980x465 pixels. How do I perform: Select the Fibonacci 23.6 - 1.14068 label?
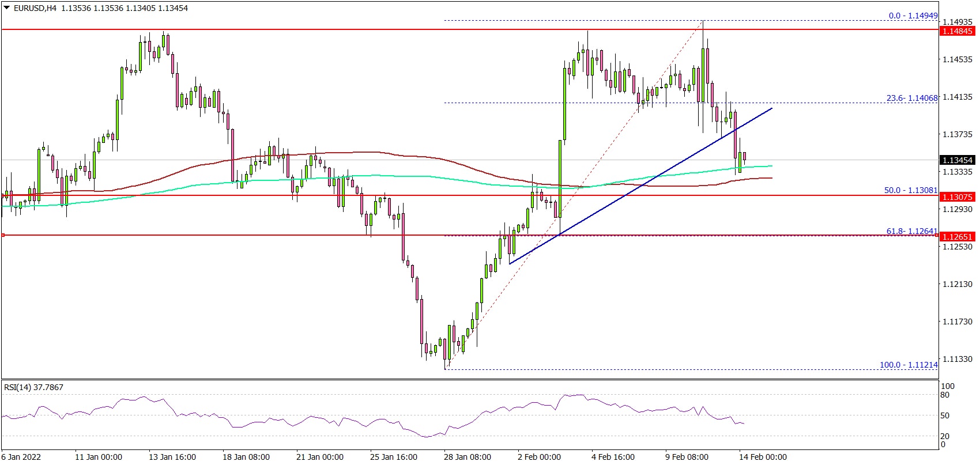(x=912, y=99)
